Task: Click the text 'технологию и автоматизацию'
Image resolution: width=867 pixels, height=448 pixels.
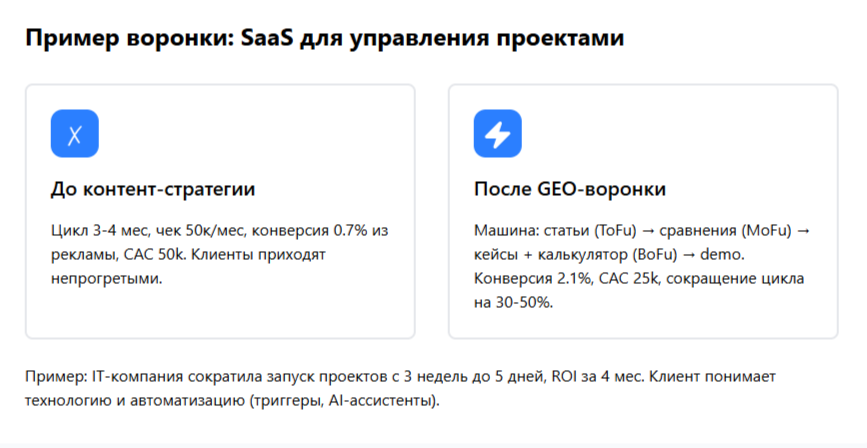Action: click(x=135, y=400)
